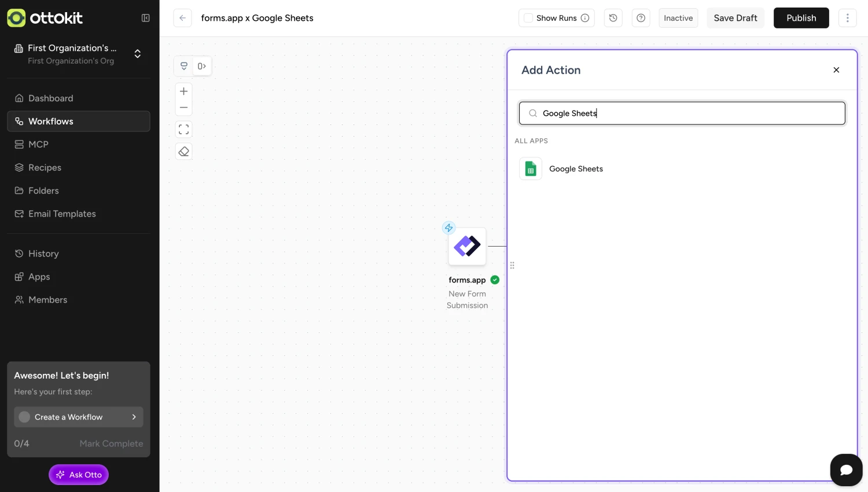Publish the workflow
The width and height of the screenshot is (868, 492).
(801, 18)
